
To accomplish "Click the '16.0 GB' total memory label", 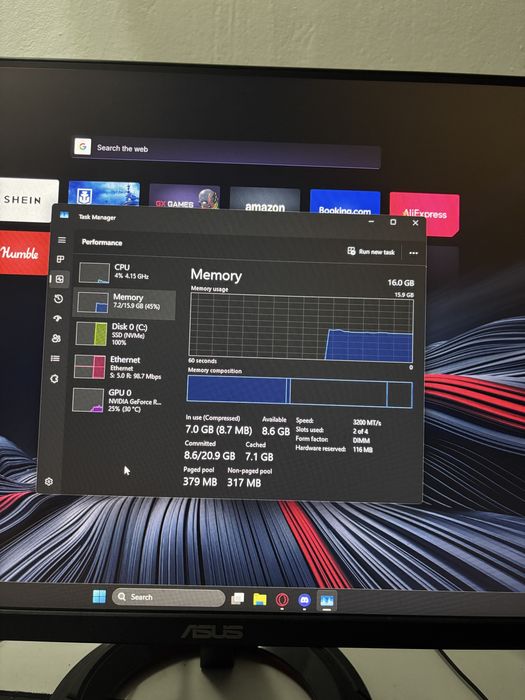I will coord(400,283).
